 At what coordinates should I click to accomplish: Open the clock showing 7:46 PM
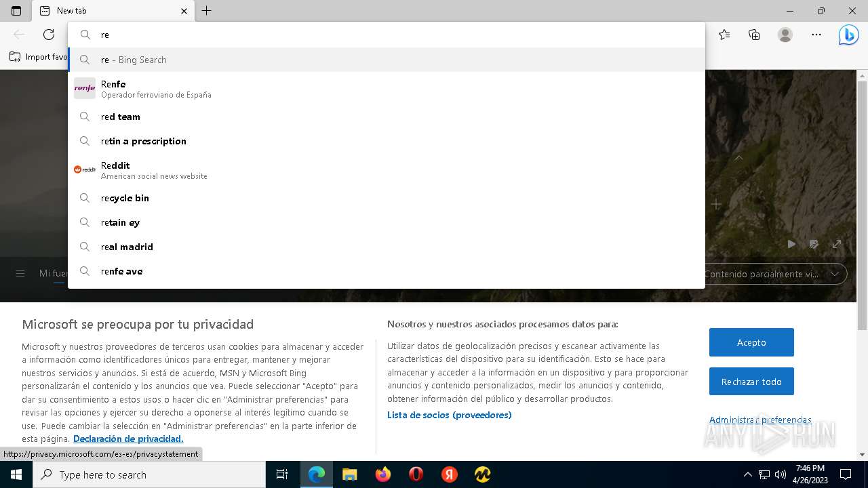[x=810, y=474]
